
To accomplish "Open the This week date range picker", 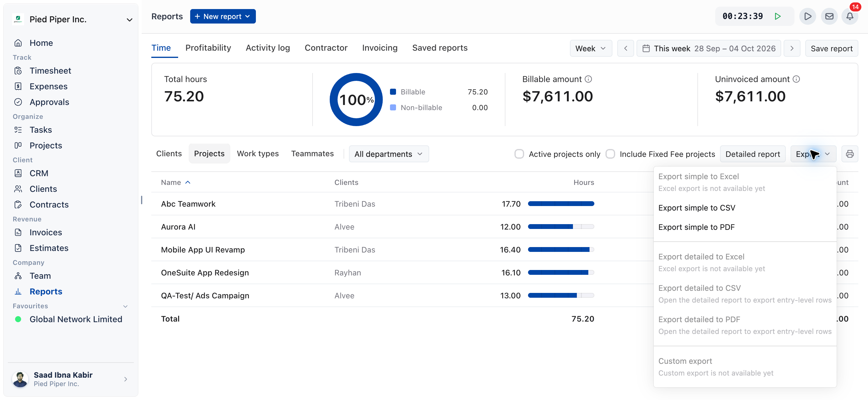I will [x=709, y=48].
